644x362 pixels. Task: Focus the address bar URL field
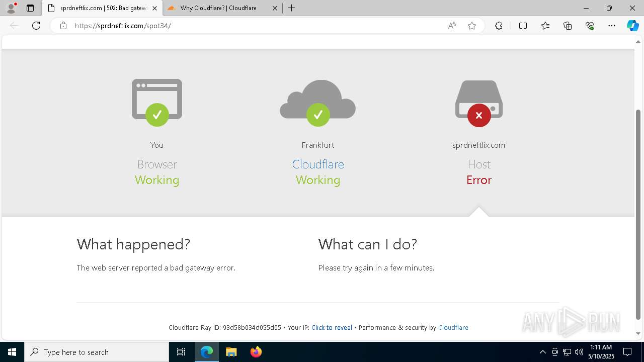pos(257,26)
